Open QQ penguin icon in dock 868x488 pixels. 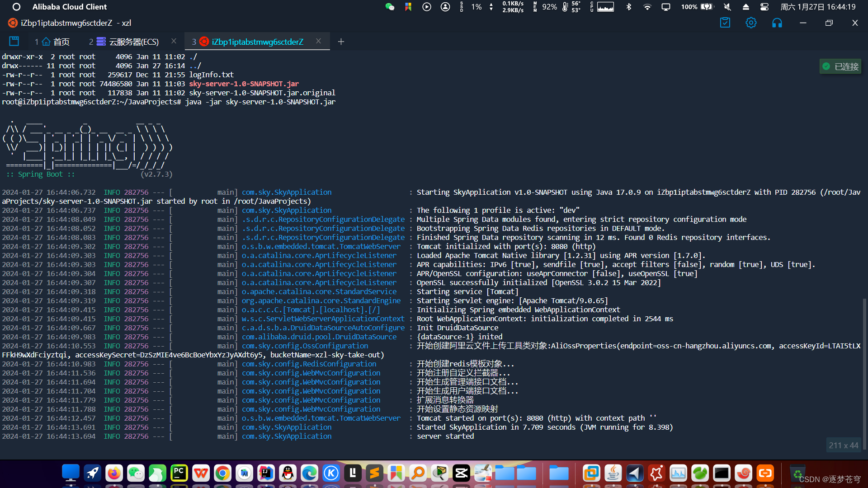(x=288, y=473)
